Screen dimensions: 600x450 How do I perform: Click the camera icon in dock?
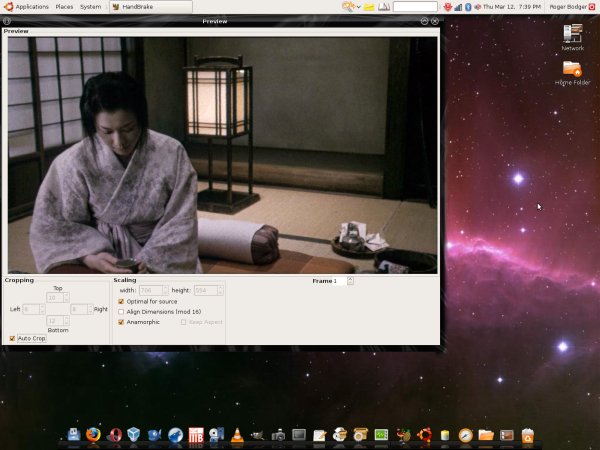(278, 435)
